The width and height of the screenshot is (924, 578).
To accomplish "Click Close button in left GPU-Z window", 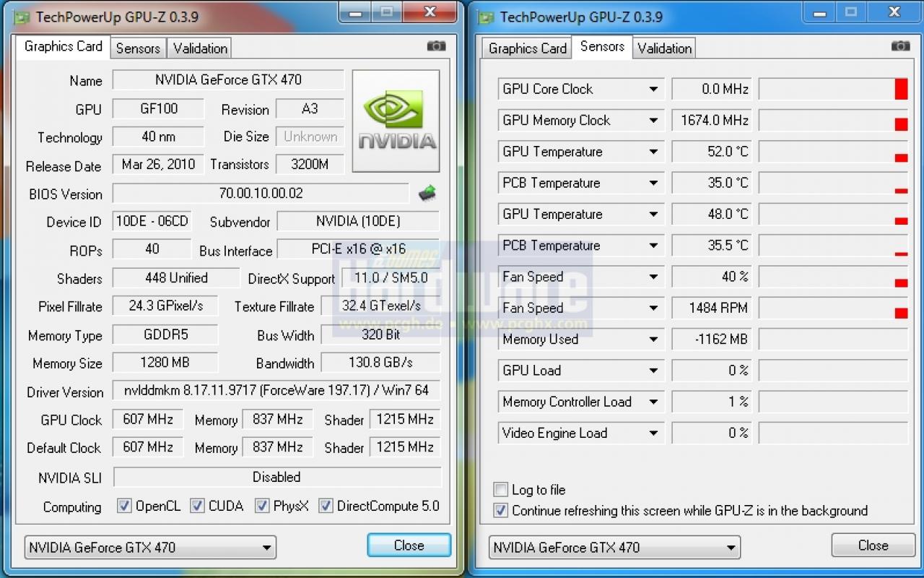I will (409, 545).
